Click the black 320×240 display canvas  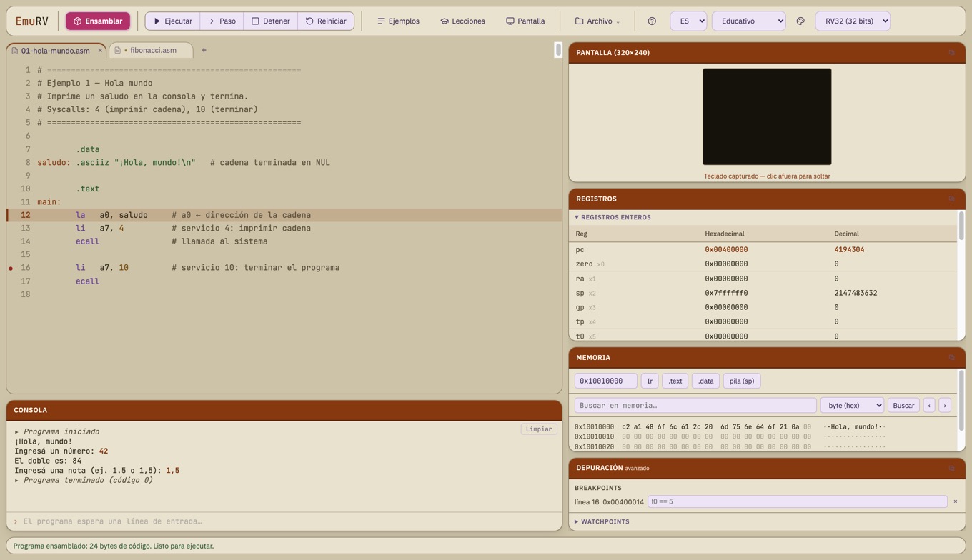click(767, 116)
